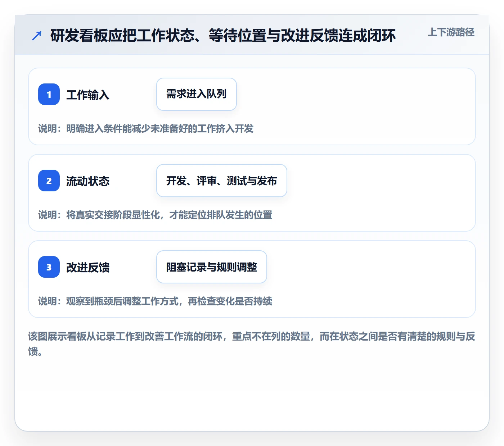Click the description 说明：将真实交接阶段显性化，才能定位排队发生的位置

(x=155, y=215)
